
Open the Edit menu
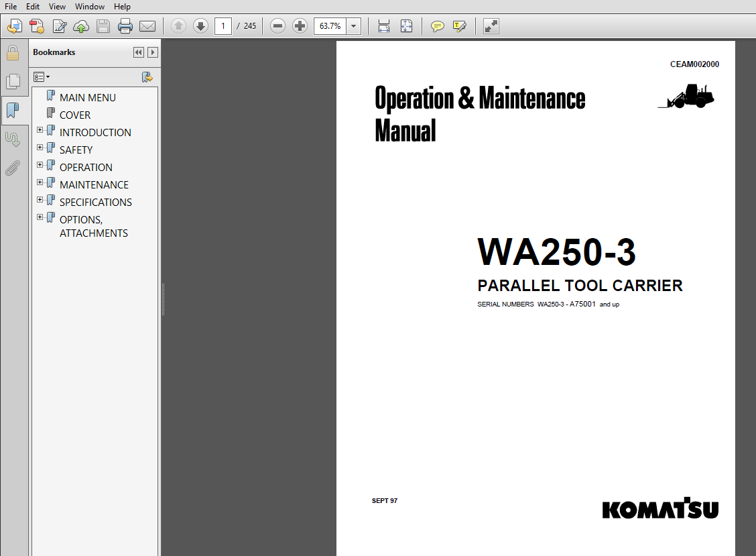(x=33, y=6)
